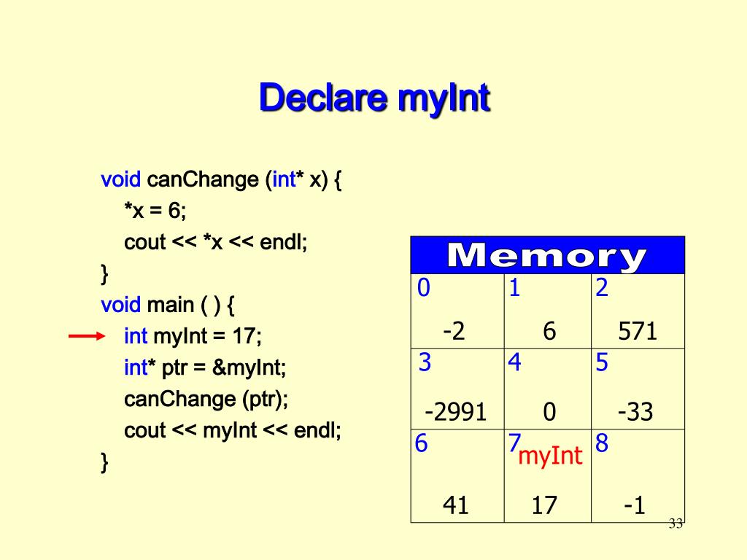Click the slide page number '33'
747x560 pixels.
(x=676, y=524)
